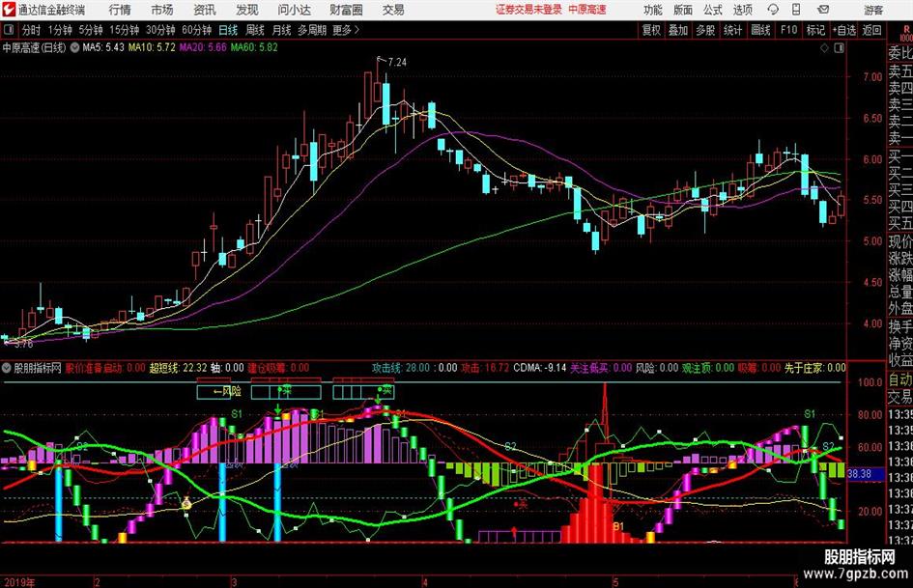
Task: Switch to the 周线 weekly tab
Action: click(x=255, y=30)
